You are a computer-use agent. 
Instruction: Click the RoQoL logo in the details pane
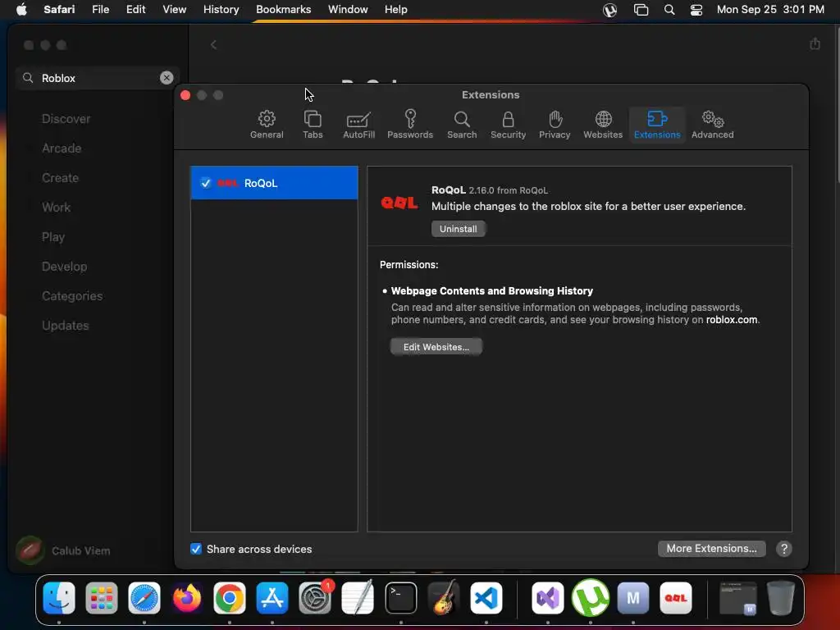(399, 203)
